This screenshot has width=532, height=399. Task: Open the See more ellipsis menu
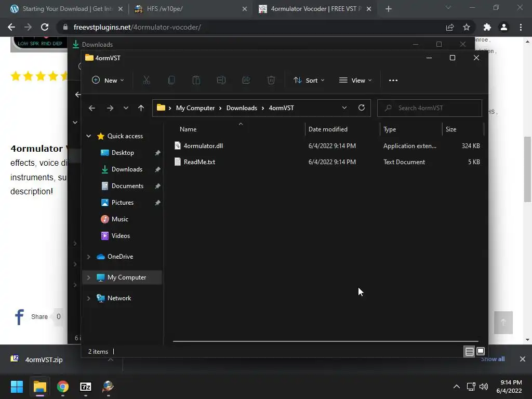pos(393,81)
